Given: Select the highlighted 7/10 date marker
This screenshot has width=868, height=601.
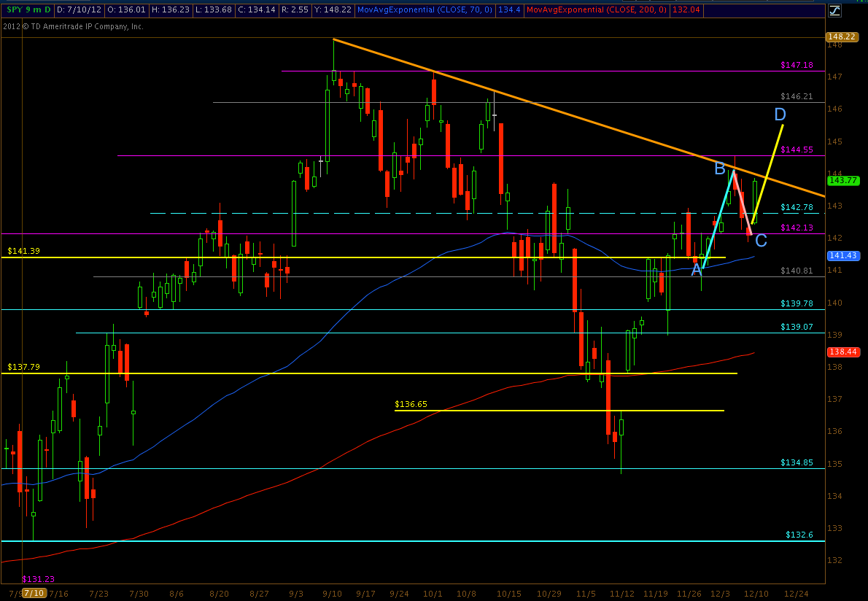Looking at the screenshot, I should coord(34,593).
